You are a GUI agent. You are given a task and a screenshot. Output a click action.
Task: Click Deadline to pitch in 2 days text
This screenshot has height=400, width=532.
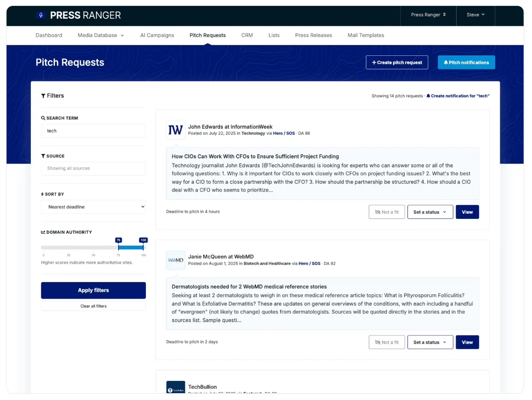[192, 342]
